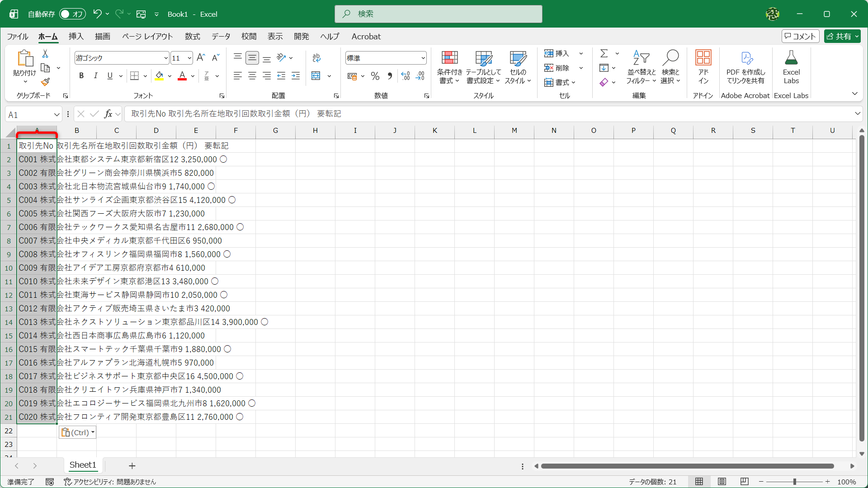868x488 pixels.
Task: Expand the number format combo box
Action: [423, 58]
